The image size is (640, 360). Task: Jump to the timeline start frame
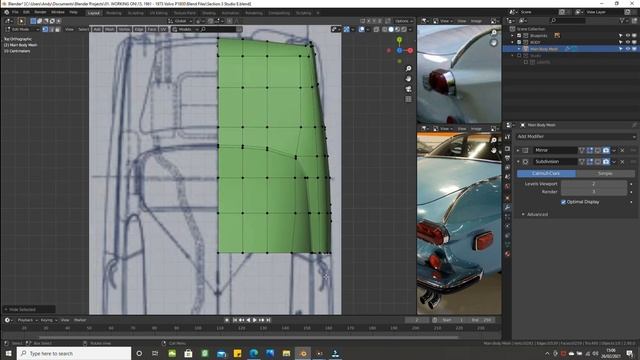pos(235,320)
